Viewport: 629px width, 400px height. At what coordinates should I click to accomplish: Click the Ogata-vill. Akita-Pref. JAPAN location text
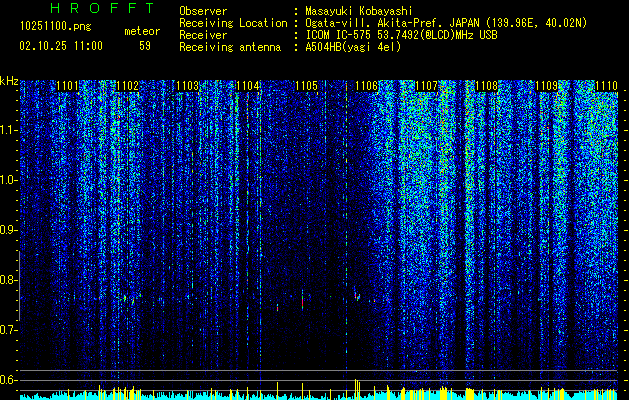[446, 23]
